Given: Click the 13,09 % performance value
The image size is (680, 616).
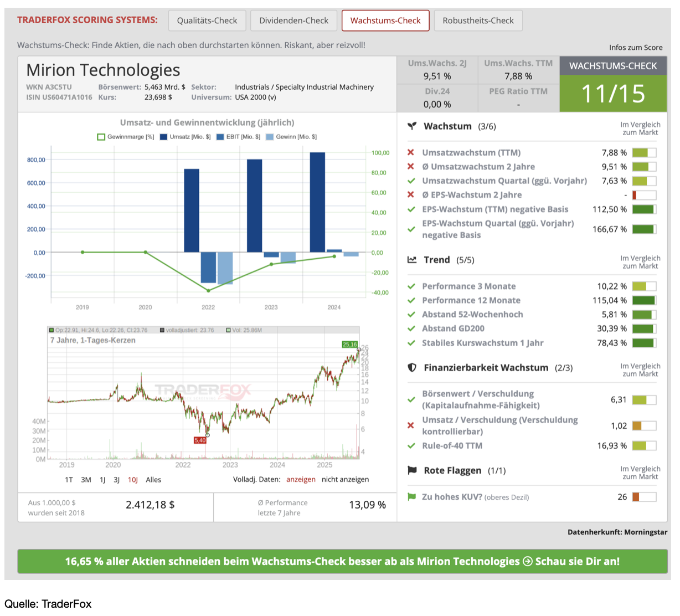Looking at the screenshot, I should click(x=367, y=505).
